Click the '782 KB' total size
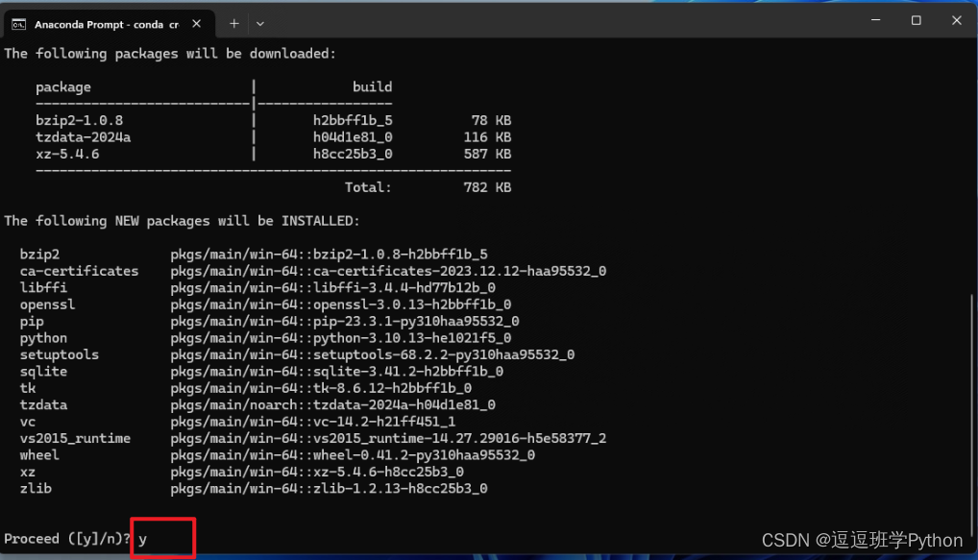Image resolution: width=978 pixels, height=560 pixels. coord(487,187)
